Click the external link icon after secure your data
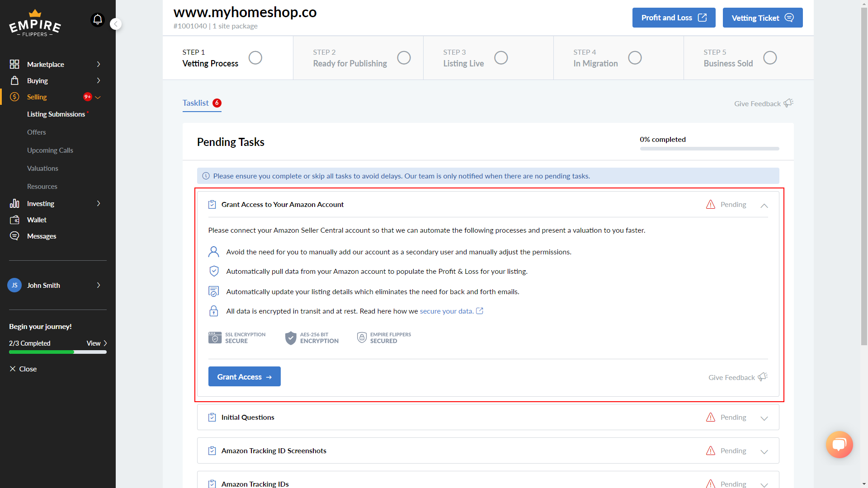Screen dimensions: 868x488 click(480, 311)
